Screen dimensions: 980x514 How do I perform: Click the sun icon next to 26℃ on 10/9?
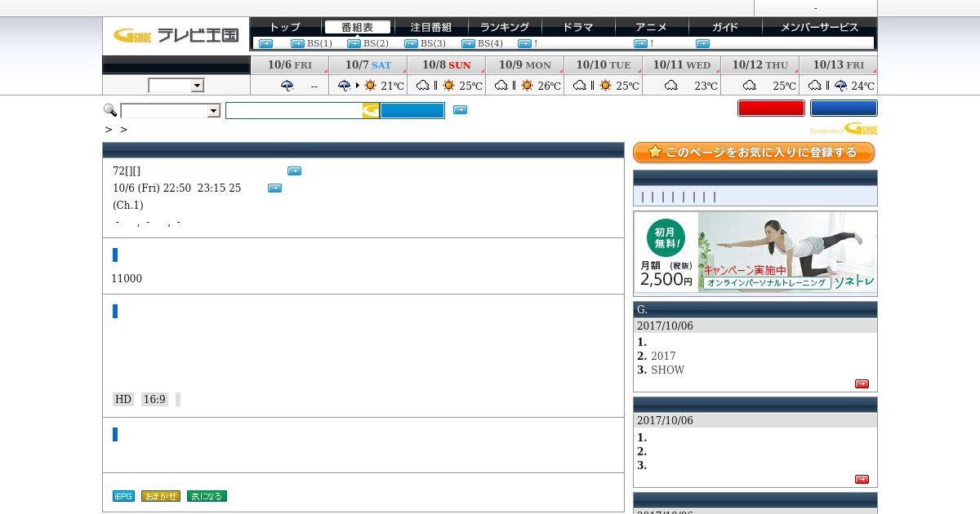click(x=527, y=86)
